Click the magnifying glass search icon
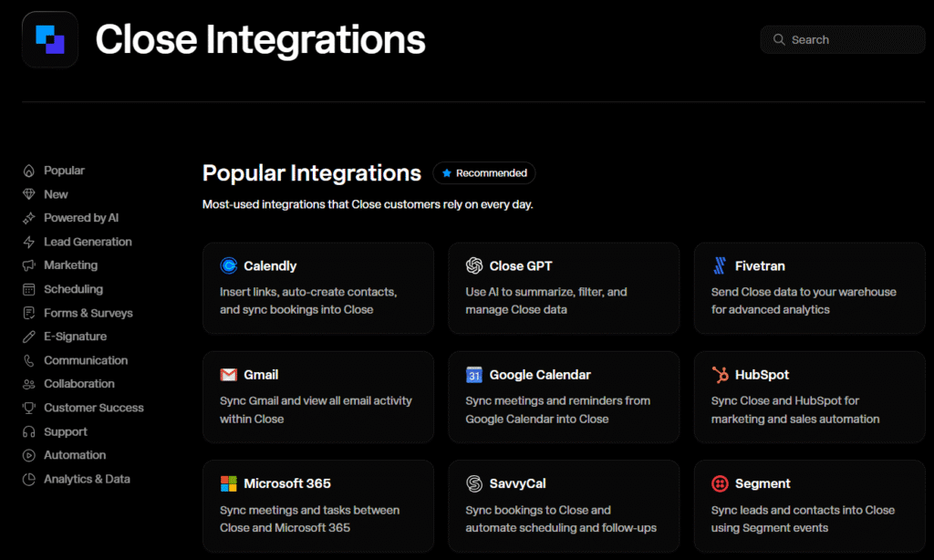 (779, 40)
